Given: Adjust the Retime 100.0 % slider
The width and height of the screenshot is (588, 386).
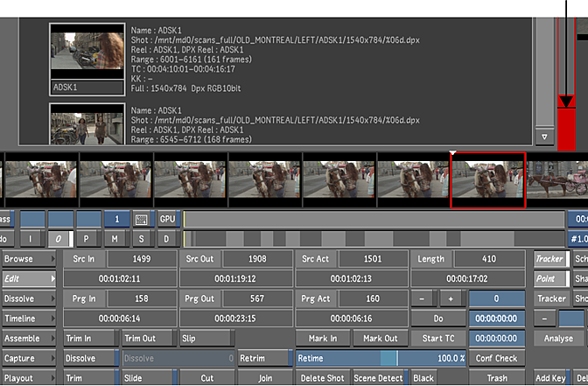Looking at the screenshot, I should click(x=381, y=358).
